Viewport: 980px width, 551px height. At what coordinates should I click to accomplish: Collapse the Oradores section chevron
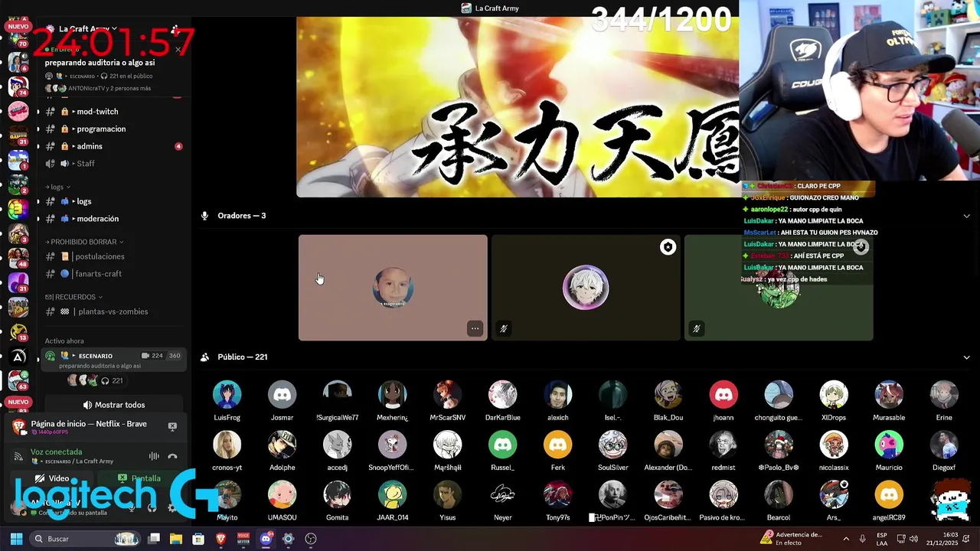pyautogui.click(x=966, y=216)
